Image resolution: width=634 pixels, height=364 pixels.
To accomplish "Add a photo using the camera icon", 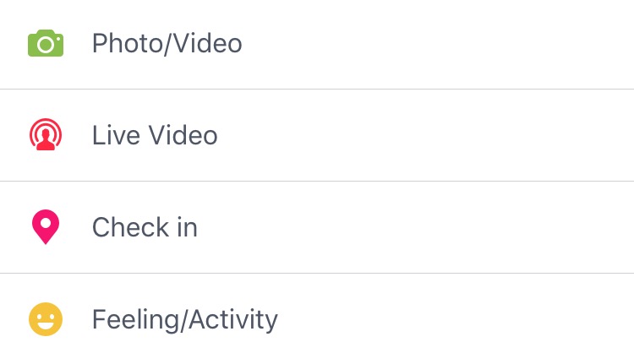I will (x=46, y=43).
